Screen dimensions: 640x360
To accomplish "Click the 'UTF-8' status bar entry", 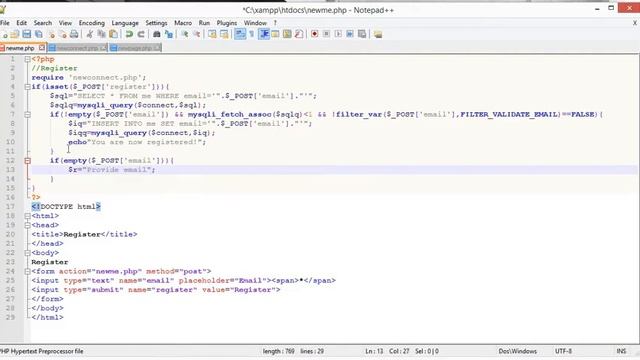I will click(x=563, y=351).
